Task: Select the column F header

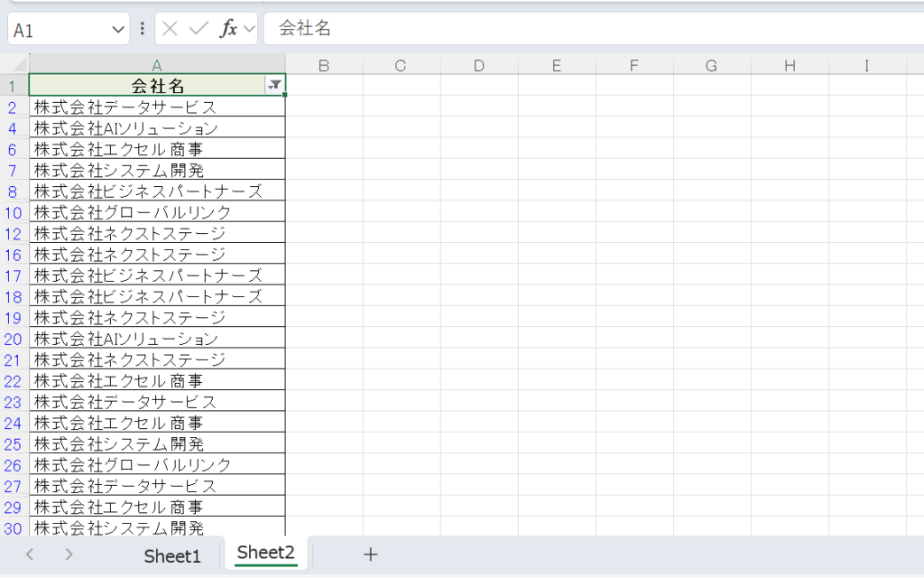Action: tap(634, 65)
